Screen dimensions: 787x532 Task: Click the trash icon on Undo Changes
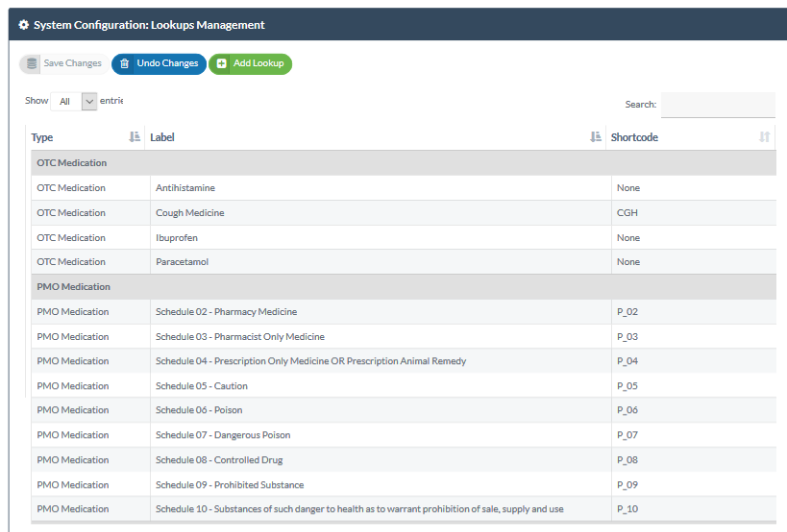[x=125, y=63]
